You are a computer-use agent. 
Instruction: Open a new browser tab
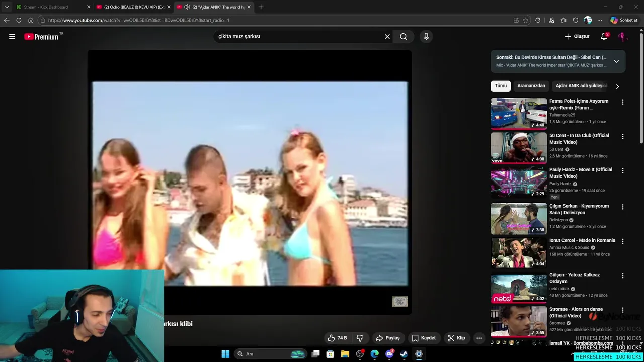pos(261,7)
